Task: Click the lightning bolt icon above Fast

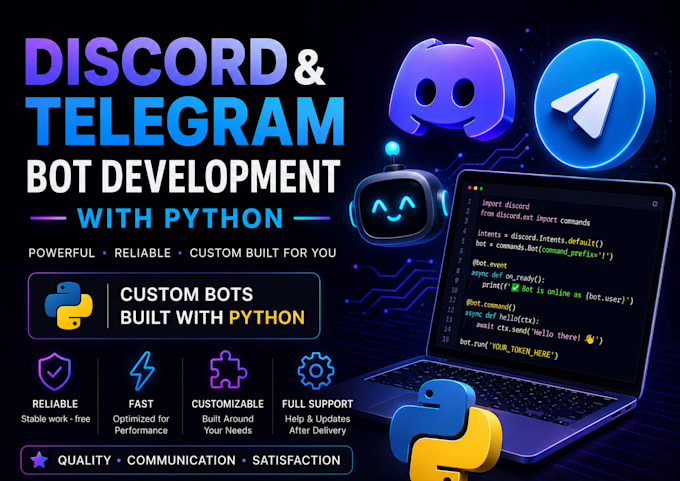Action: pyautogui.click(x=142, y=371)
